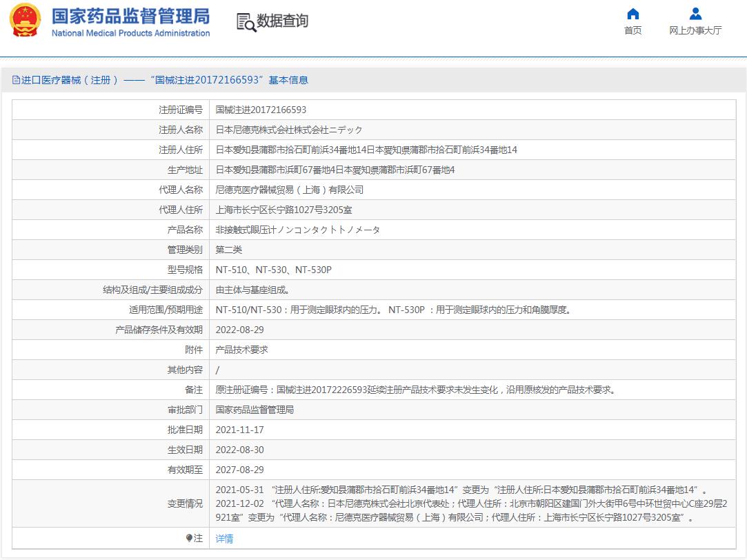Click approval date 2021-11-17

coord(239,430)
